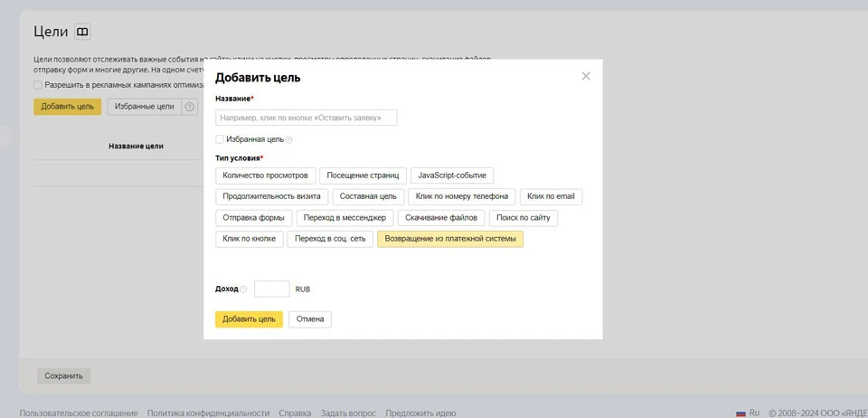Viewport: 868px width, 418px height.
Task: Click the Название цели column header
Action: (x=137, y=147)
